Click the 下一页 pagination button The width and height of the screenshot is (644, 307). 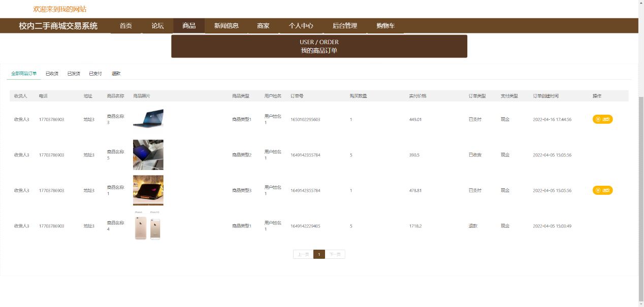335,254
